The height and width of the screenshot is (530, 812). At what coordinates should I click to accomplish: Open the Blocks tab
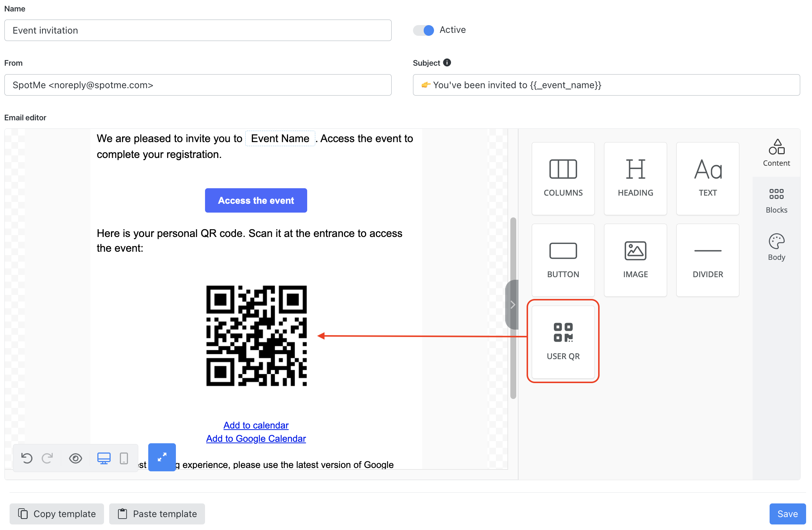(777, 200)
